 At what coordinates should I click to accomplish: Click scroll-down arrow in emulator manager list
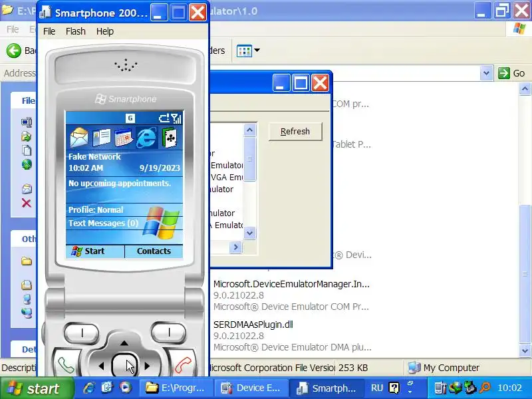tap(250, 233)
